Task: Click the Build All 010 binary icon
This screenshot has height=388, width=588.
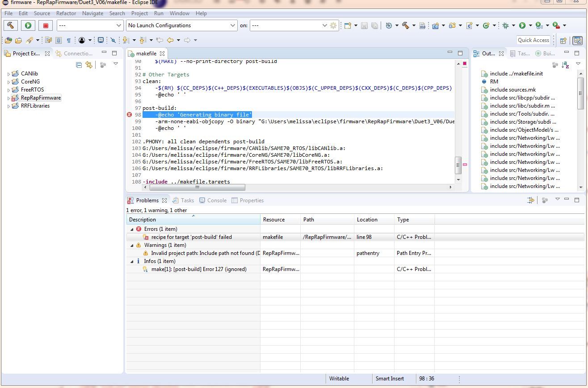Action: (422, 25)
